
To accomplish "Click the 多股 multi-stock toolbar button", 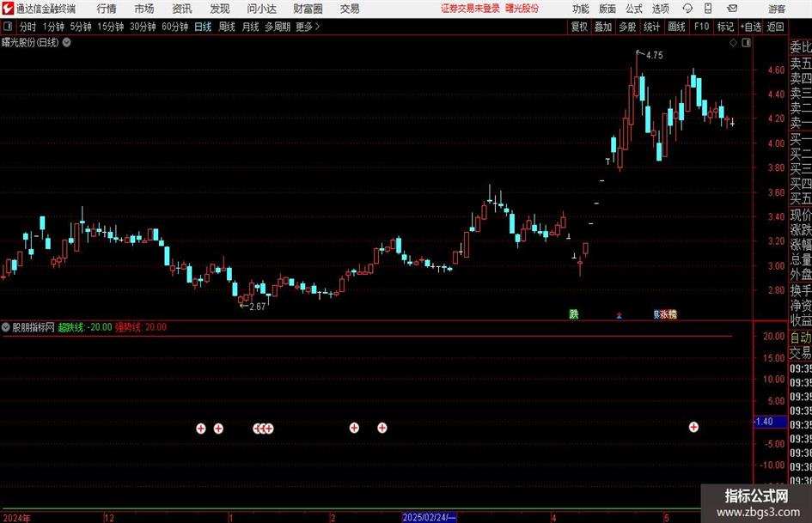I will coord(627,27).
